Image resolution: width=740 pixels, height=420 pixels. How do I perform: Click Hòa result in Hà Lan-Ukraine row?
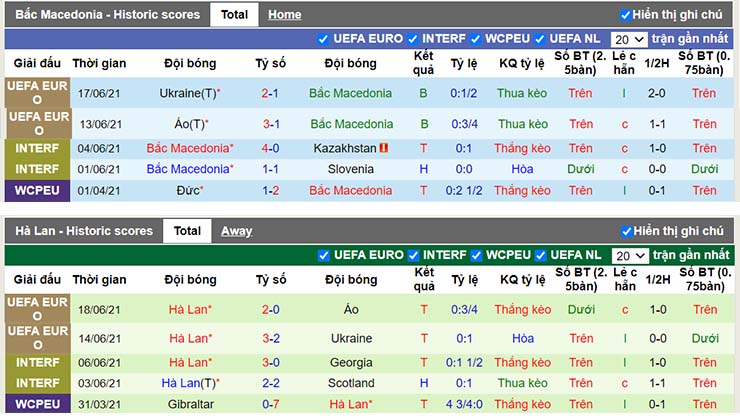point(523,338)
